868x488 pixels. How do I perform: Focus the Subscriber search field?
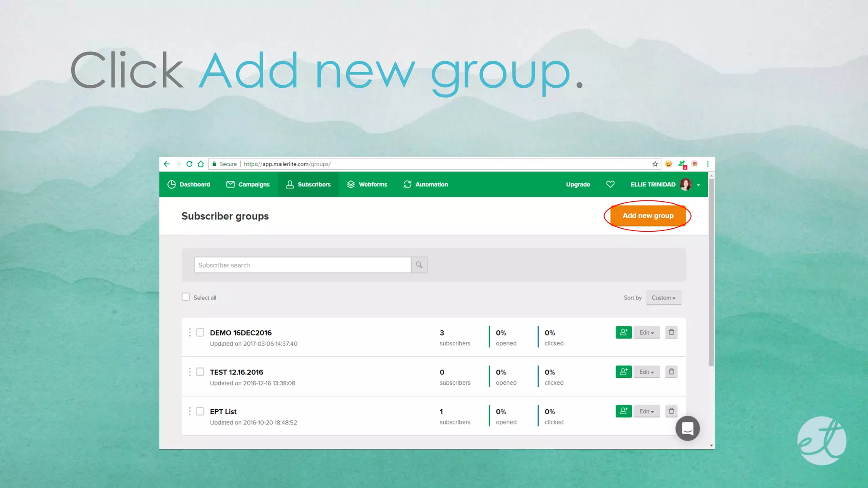coord(303,265)
